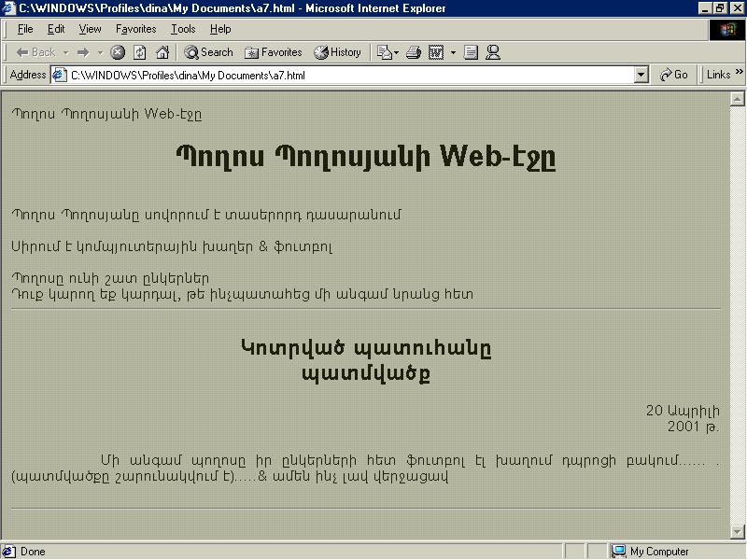Open the Edit button dropdown arrow
This screenshot has height=560, width=747.
click(x=453, y=52)
